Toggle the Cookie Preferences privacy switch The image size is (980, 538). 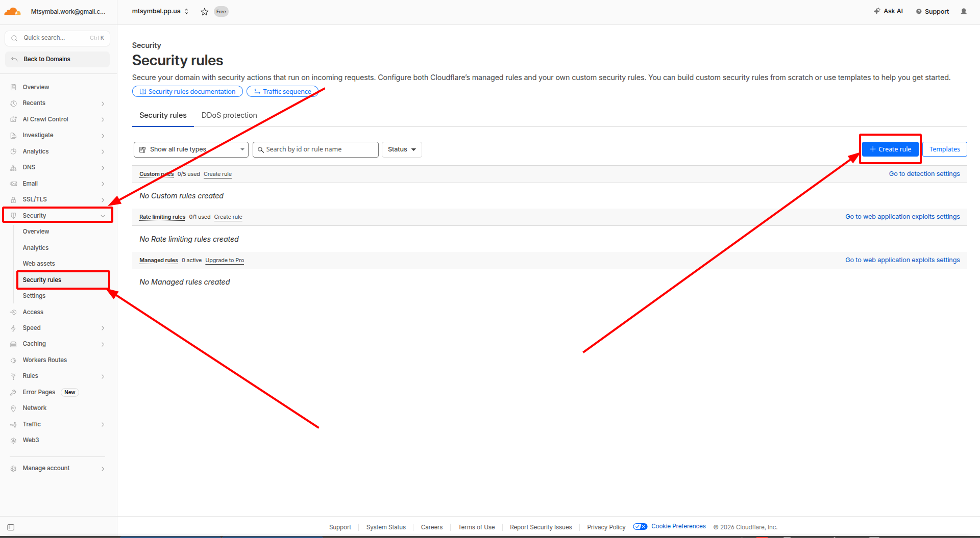(x=640, y=527)
